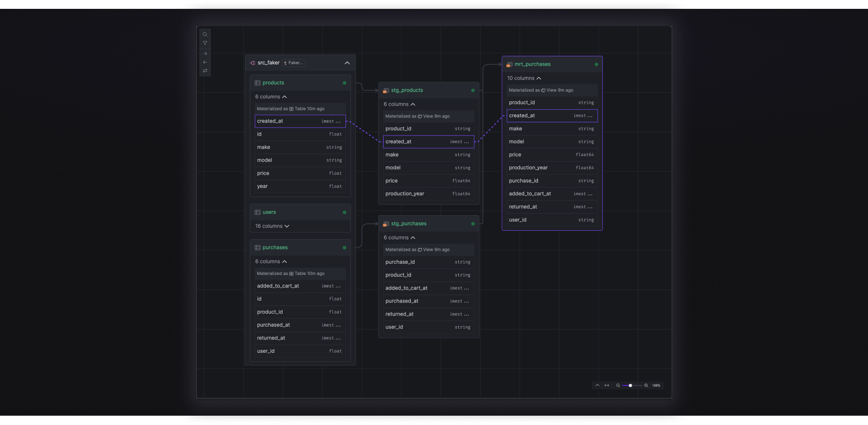
Task: Click the filter funnel icon
Action: 205,43
